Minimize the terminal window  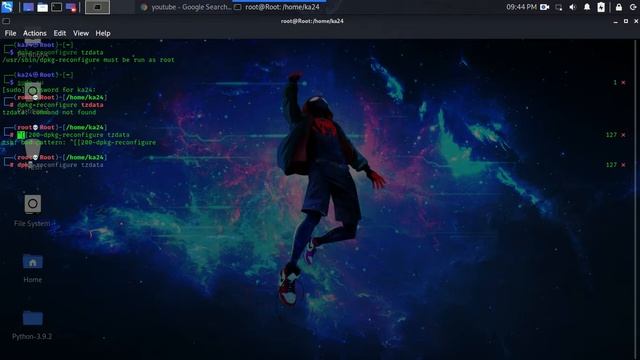tap(616, 21)
